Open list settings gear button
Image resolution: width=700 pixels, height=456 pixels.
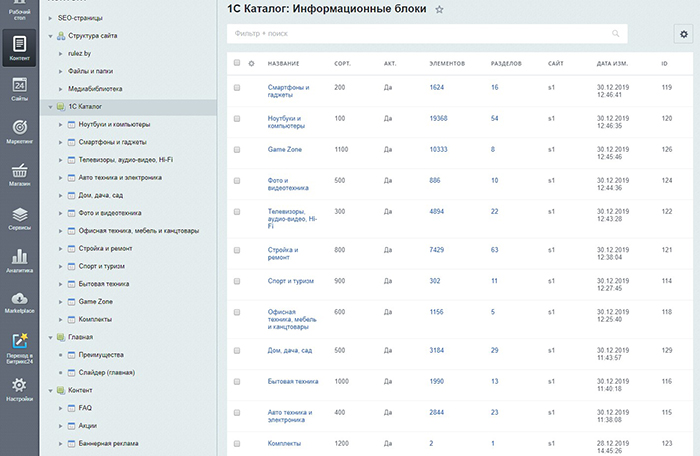683,34
